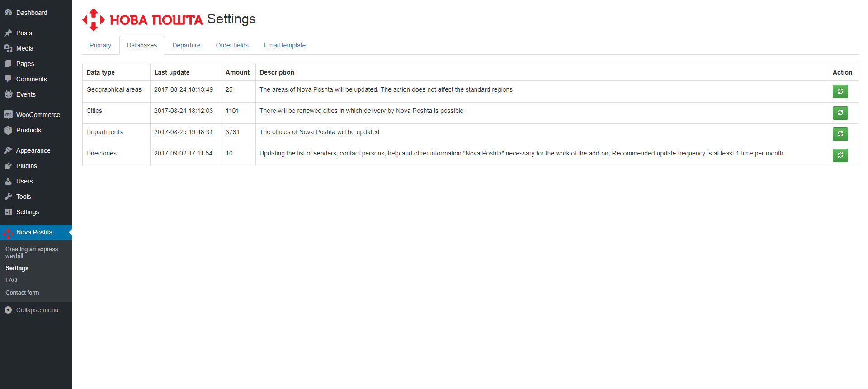Click the offices of Nova Poshta description
Image resolution: width=868 pixels, height=389 pixels.
[319, 132]
